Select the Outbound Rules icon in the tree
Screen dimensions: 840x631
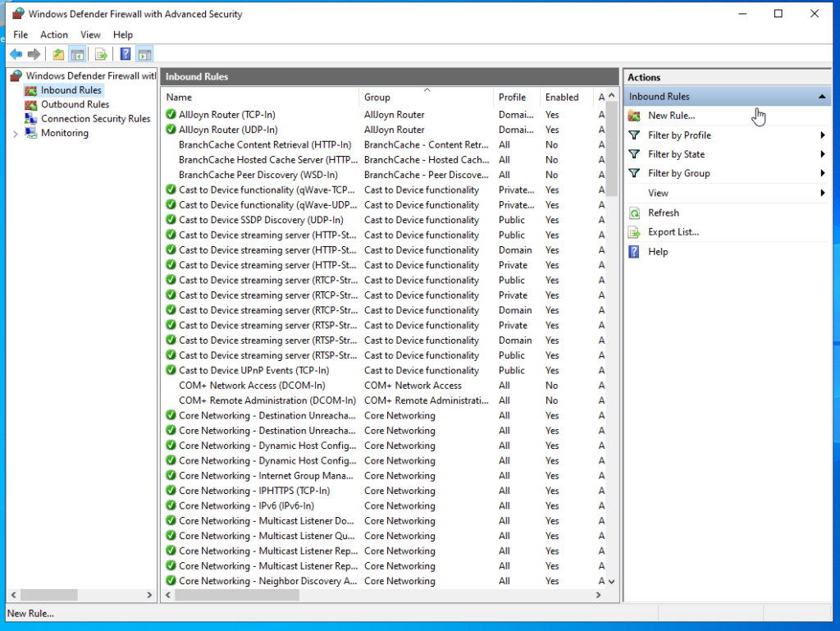tap(31, 105)
